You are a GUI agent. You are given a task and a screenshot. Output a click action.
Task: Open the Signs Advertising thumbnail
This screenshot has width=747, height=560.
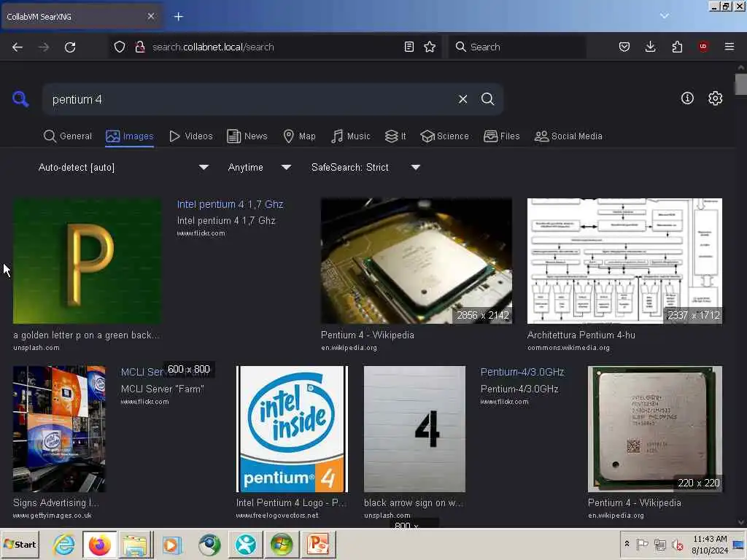pos(59,429)
